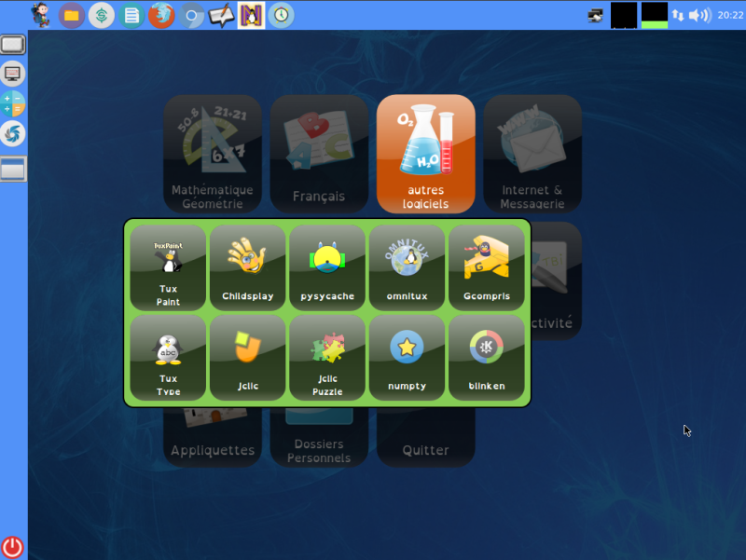Open Dossiers Personnels tile
The height and width of the screenshot is (560, 746).
(x=319, y=437)
